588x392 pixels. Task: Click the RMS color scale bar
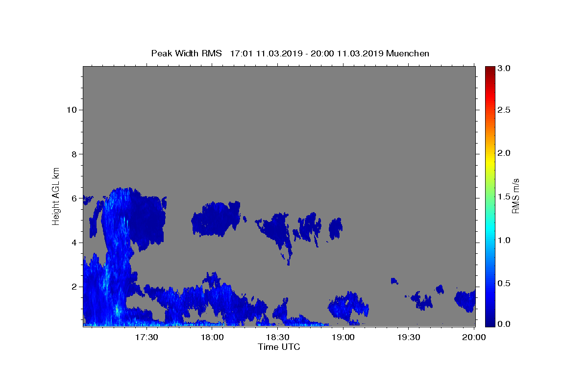tap(490, 196)
